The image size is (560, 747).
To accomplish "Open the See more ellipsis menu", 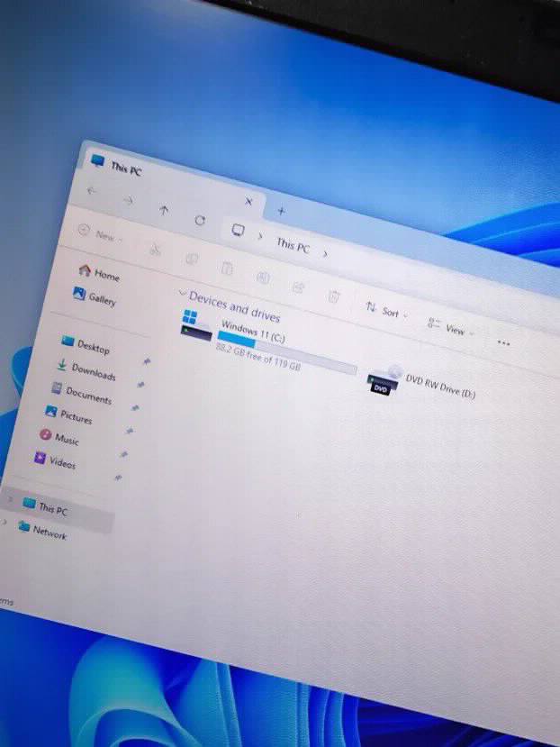I will tap(503, 342).
